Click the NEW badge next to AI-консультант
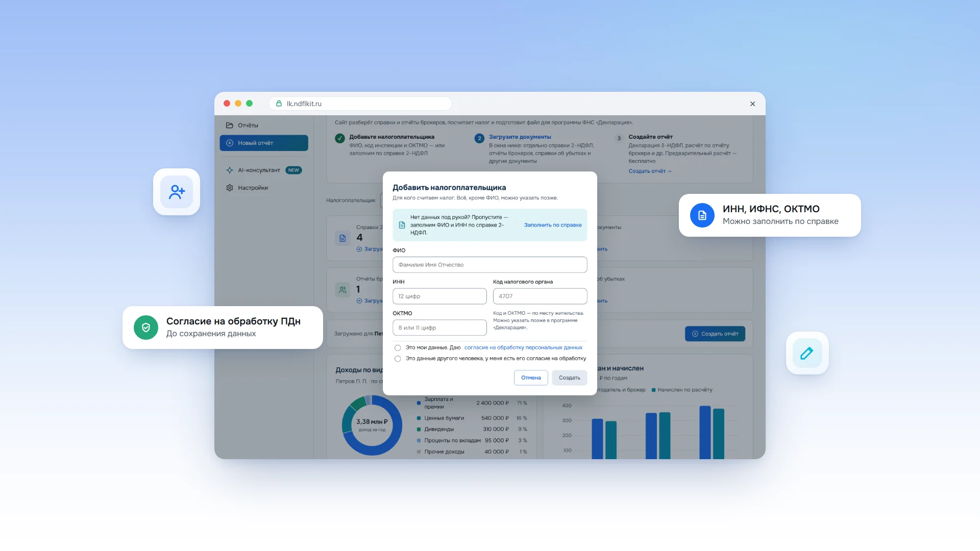 [x=293, y=170]
